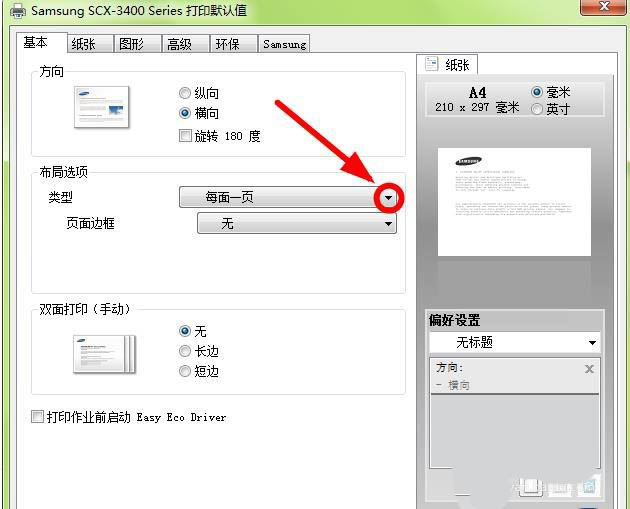Choose 毫米 as the paper unit

(x=536, y=92)
